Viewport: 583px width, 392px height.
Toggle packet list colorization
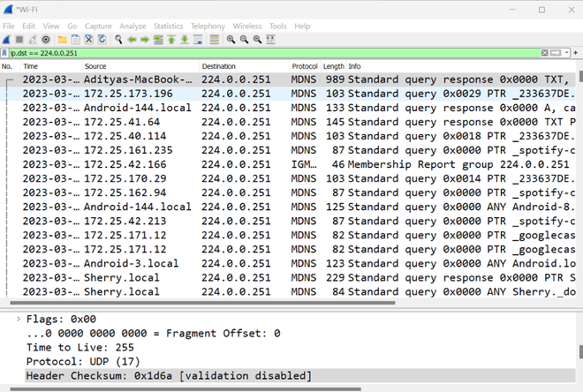click(214, 40)
